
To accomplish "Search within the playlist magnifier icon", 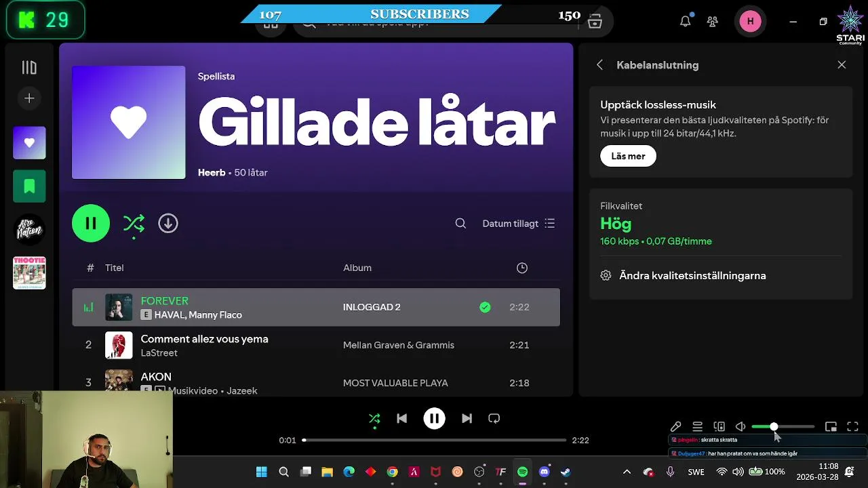I will tap(460, 223).
